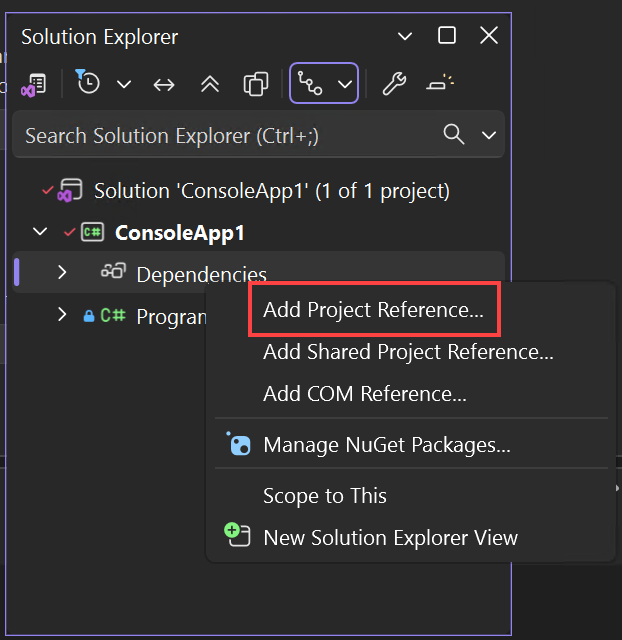This screenshot has width=622, height=640.
Task: Click Sync with Active Document arrows
Action: (164, 84)
